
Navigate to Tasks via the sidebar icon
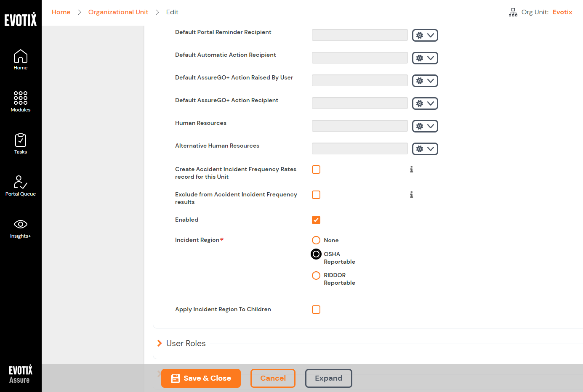[20, 143]
